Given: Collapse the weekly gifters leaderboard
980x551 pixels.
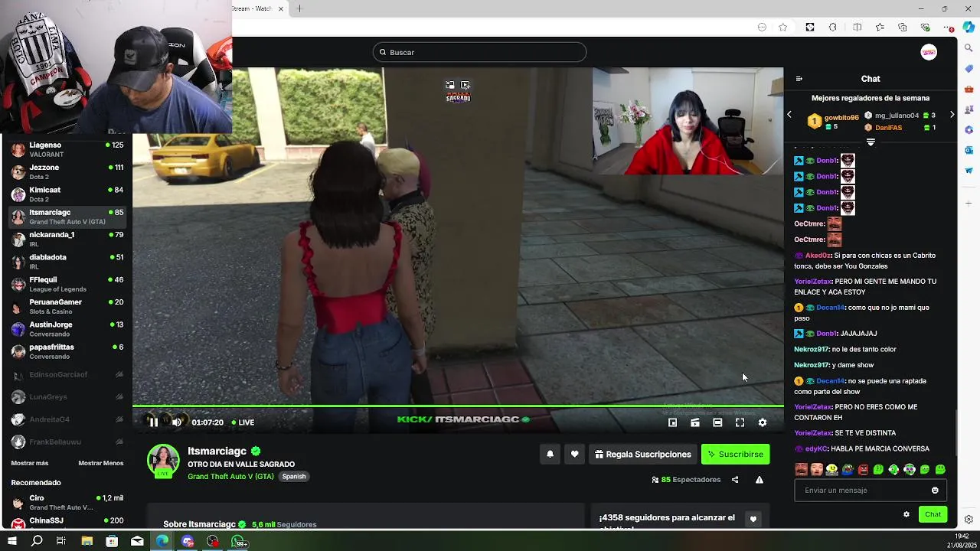Looking at the screenshot, I should 871,142.
